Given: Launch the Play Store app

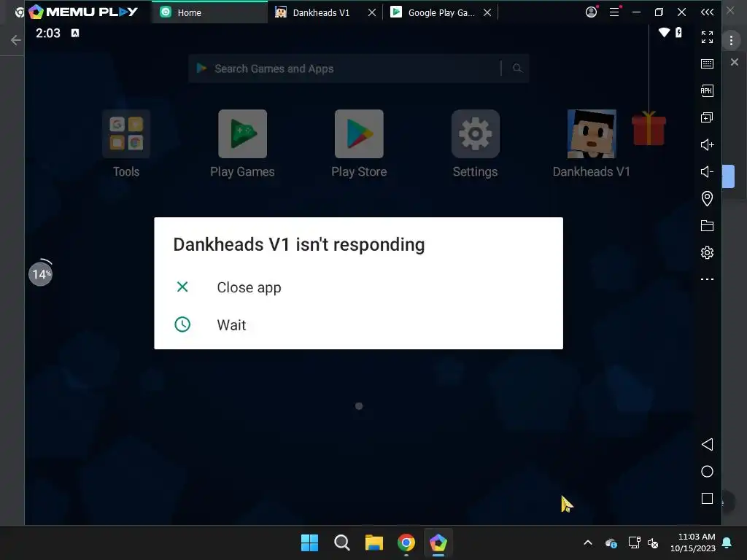Looking at the screenshot, I should (x=359, y=134).
